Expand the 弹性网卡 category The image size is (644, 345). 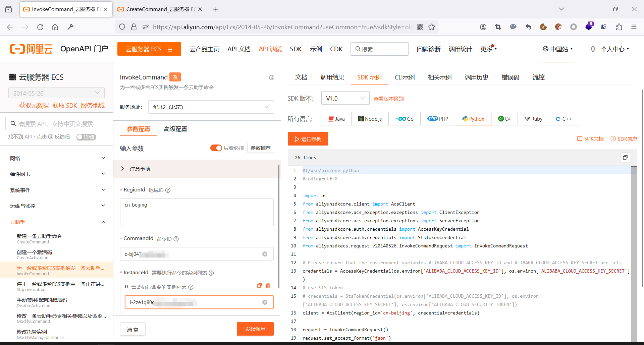[57, 174]
